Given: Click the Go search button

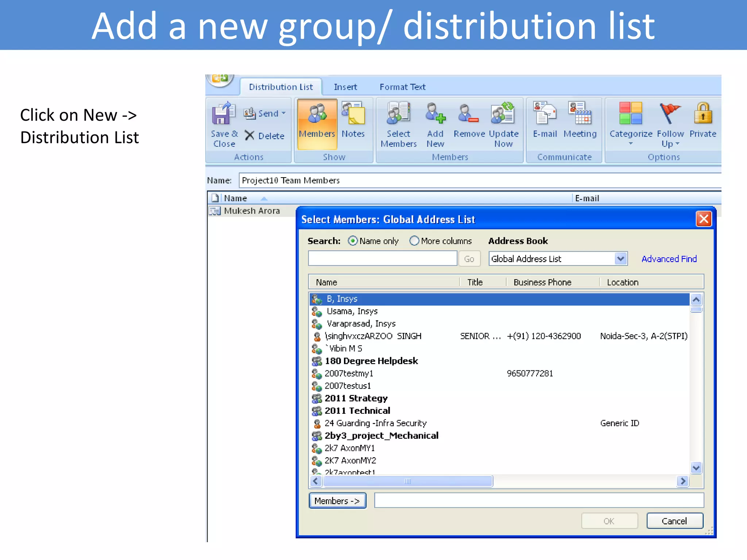Looking at the screenshot, I should point(469,259).
